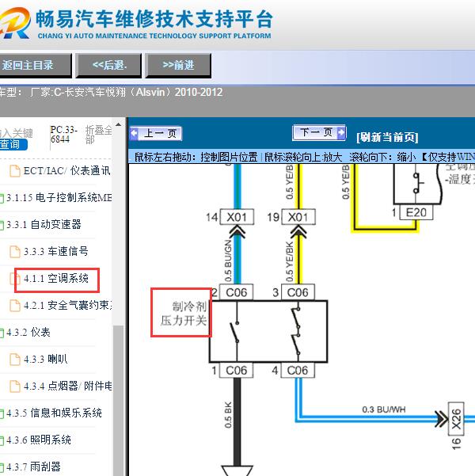This screenshot has width=475, height=476.
Task: Open 4.3.6 照明系统 tree entry
Action: (39, 440)
